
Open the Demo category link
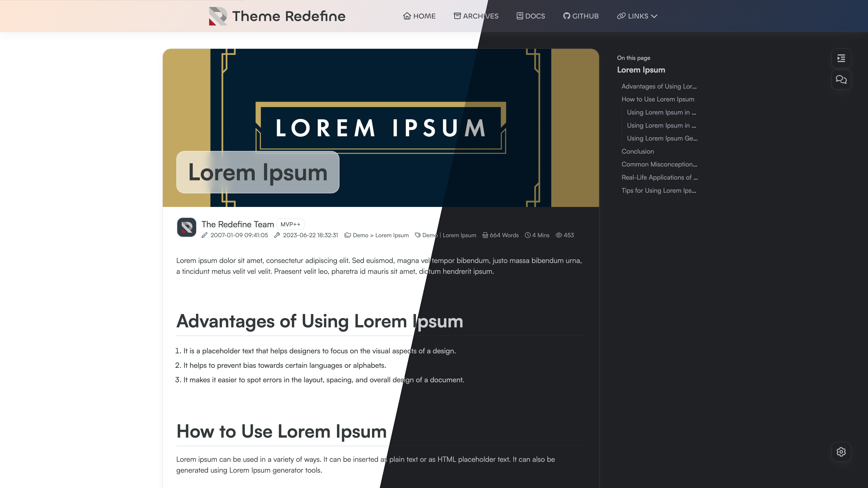pos(360,235)
